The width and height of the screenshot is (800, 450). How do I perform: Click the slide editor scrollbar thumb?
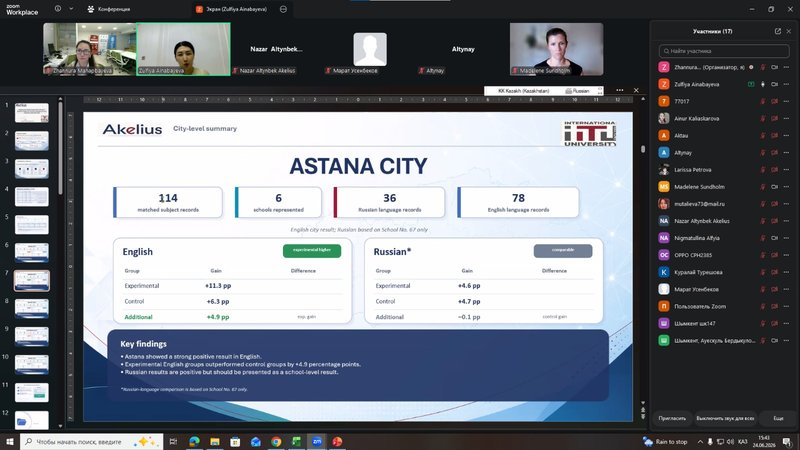(x=643, y=149)
